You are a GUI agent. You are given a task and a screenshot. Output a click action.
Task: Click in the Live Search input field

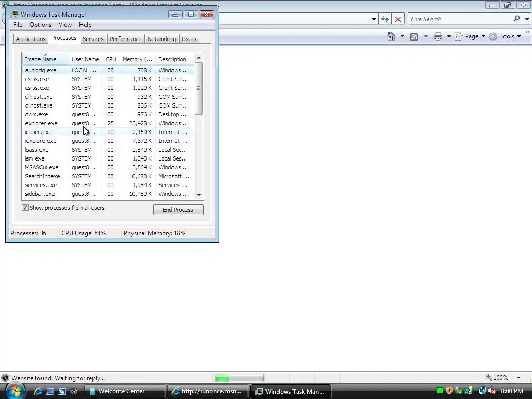pos(460,19)
